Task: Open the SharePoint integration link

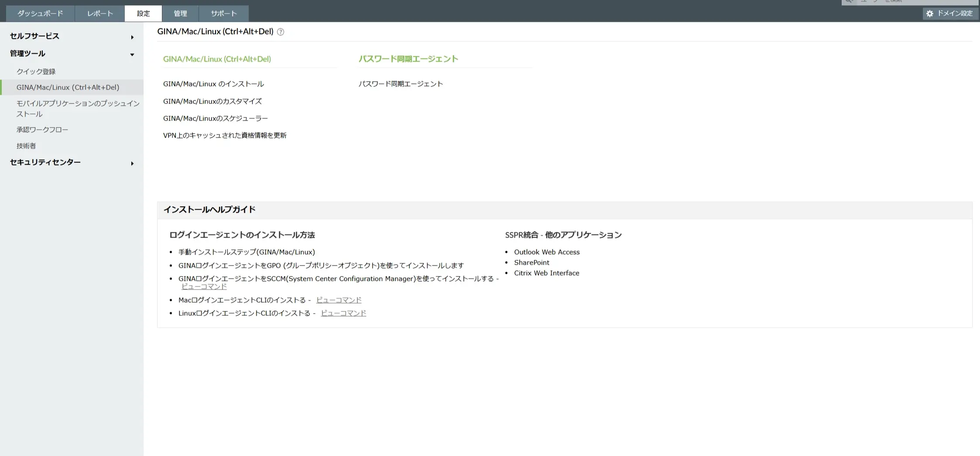Action: (x=531, y=263)
